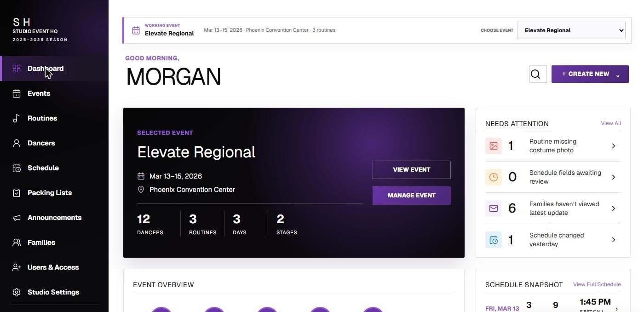Click the Routines music note icon
This screenshot has height=312, width=644.
pyautogui.click(x=17, y=118)
